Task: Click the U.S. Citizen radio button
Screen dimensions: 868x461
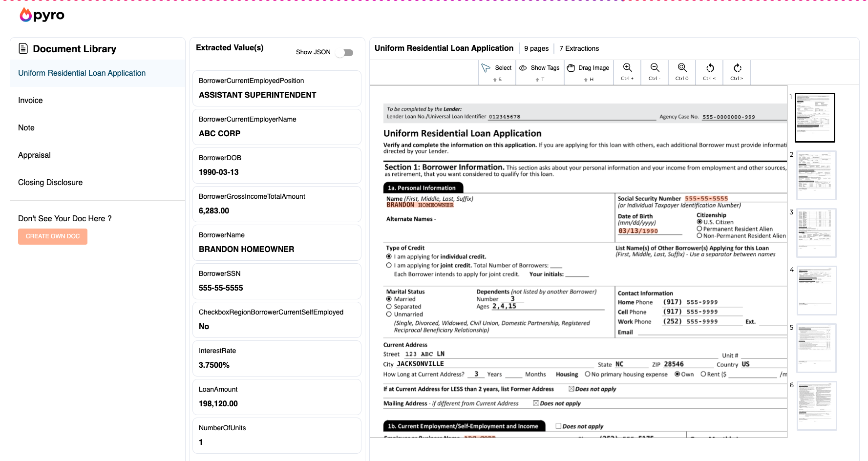Action: (x=699, y=222)
